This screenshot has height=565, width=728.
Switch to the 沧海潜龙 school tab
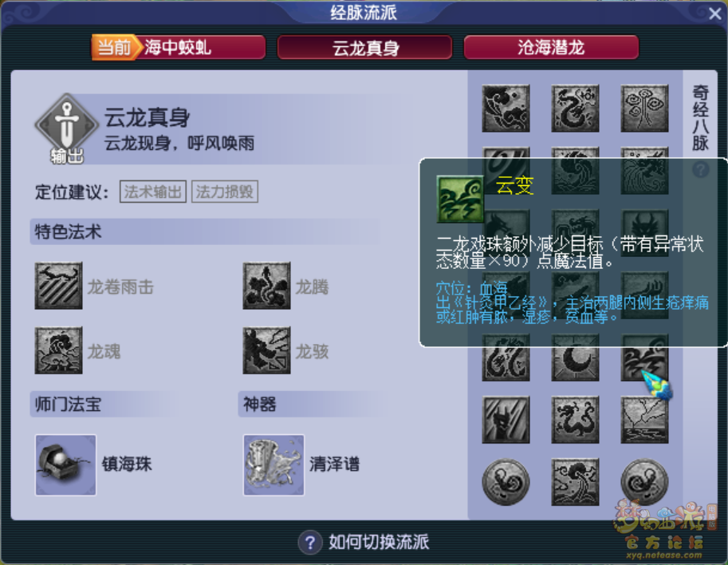click(x=551, y=47)
